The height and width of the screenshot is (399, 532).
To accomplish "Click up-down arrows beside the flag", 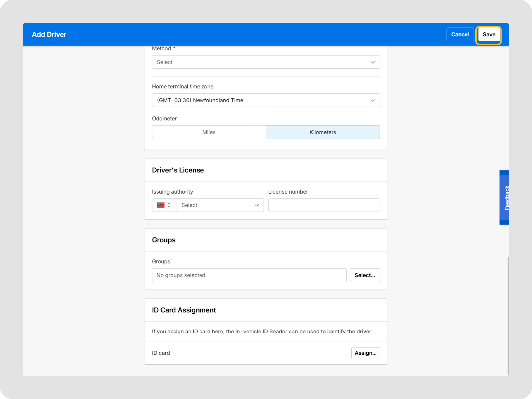I will click(169, 205).
